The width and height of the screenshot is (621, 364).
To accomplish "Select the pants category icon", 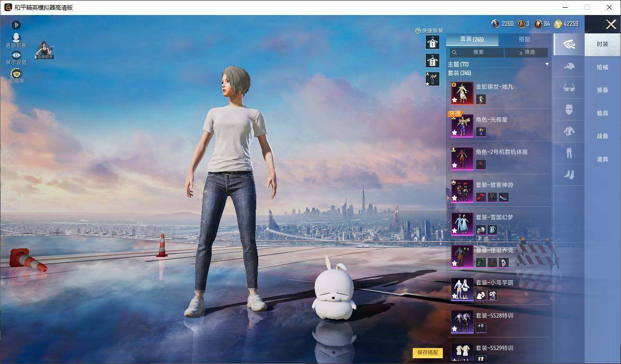I will coord(569,153).
